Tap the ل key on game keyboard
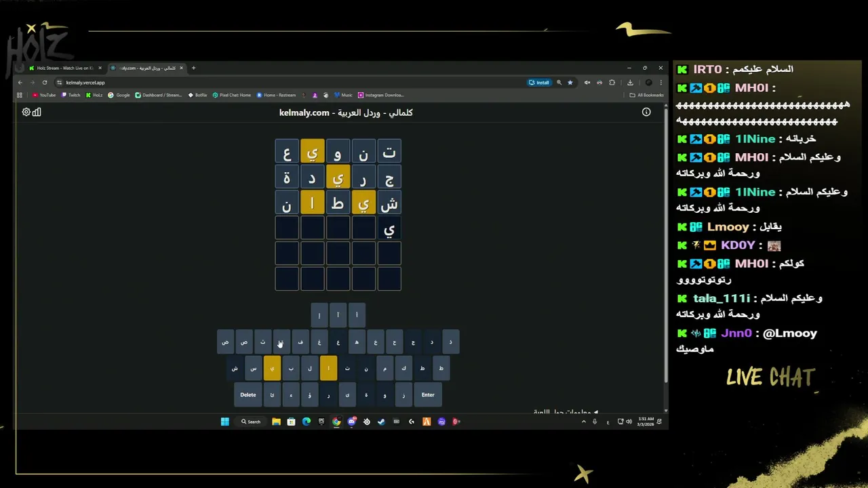Screen dimensions: 868x488 310,368
